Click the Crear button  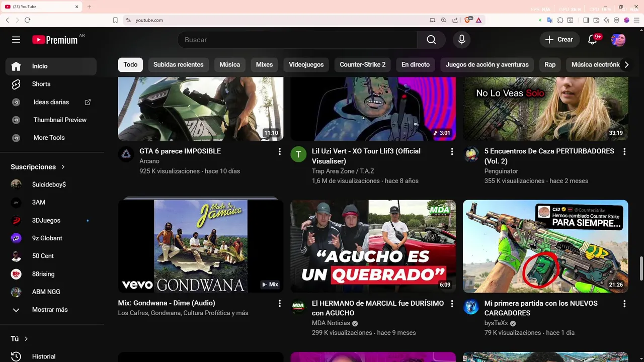(x=559, y=40)
